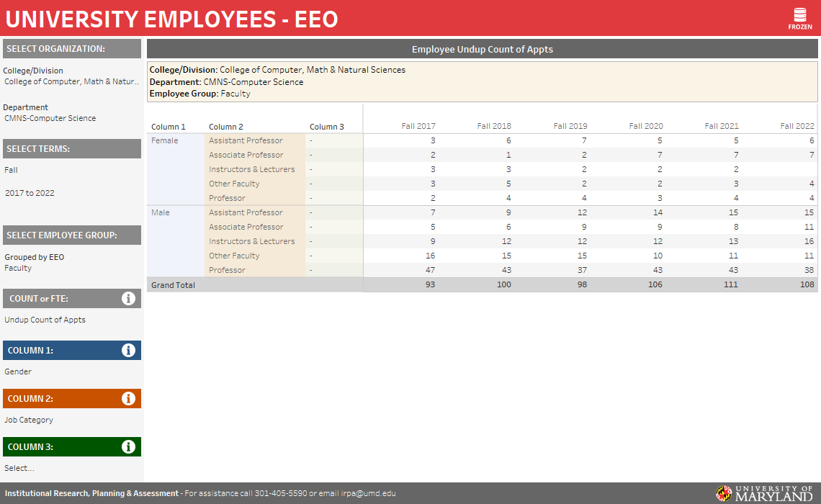
Task: Click the University of Maryland logo
Action: 764,493
